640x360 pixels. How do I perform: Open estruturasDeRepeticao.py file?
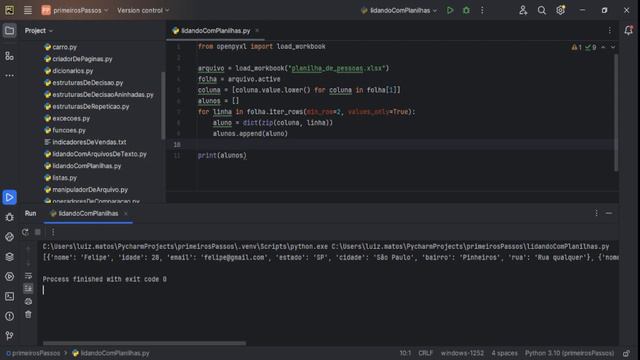[87, 106]
